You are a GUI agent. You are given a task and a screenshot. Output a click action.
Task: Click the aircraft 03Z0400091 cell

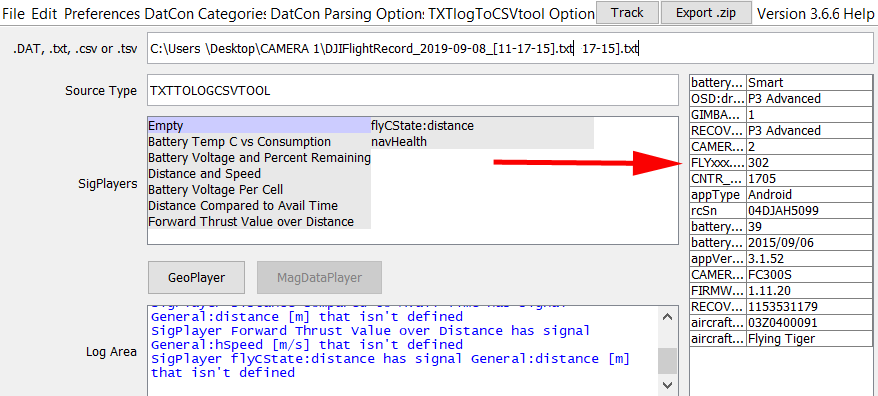810,323
